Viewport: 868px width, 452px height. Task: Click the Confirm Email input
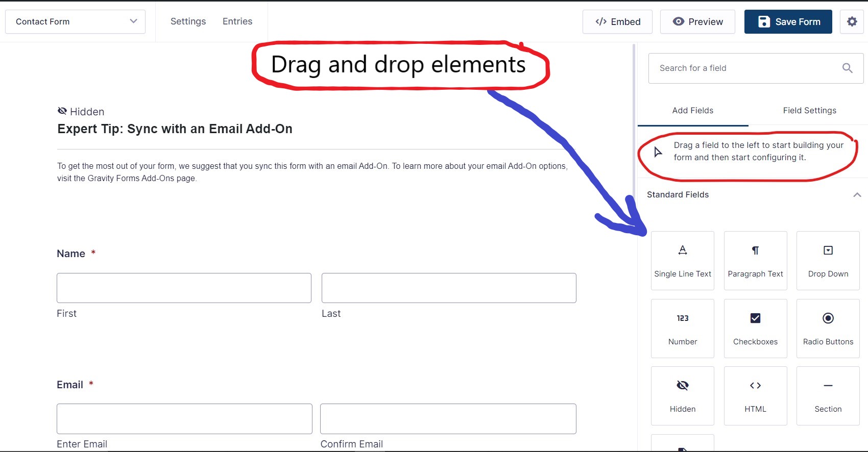pyautogui.click(x=448, y=419)
